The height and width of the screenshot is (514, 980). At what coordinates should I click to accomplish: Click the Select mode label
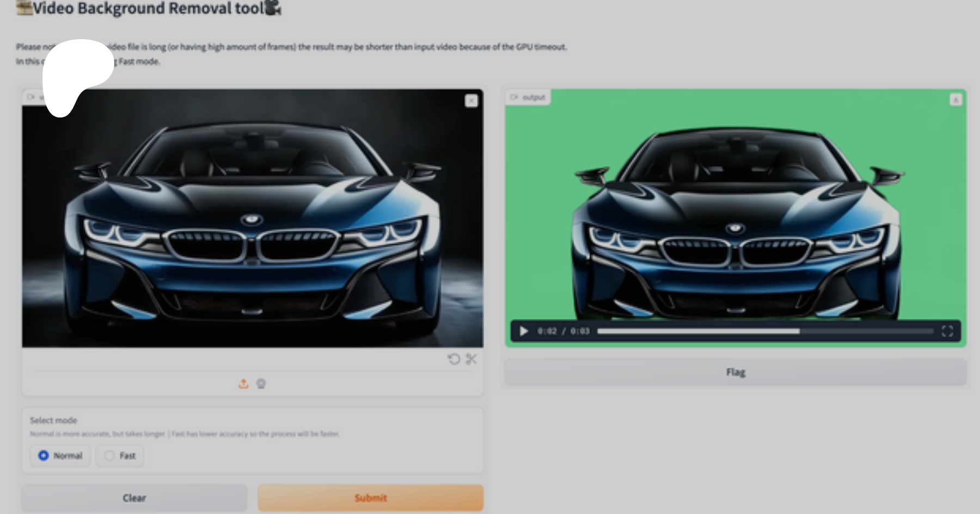[x=53, y=420]
